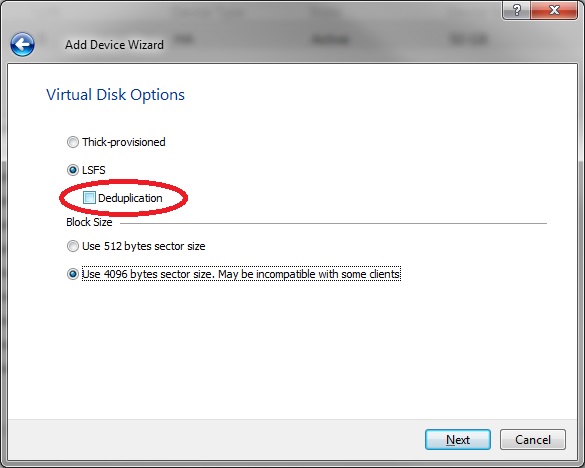Select Use 512 bytes sector size radio
Screen dimensions: 585x468
[x=73, y=246]
